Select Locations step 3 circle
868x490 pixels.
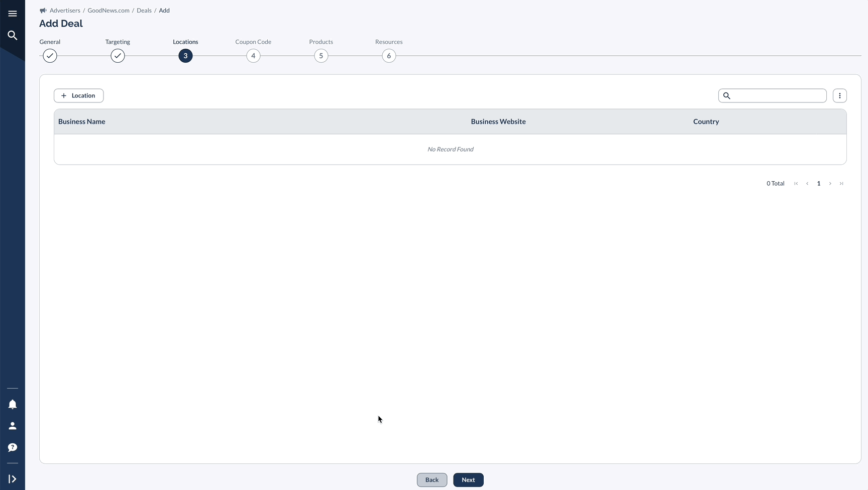click(x=185, y=56)
